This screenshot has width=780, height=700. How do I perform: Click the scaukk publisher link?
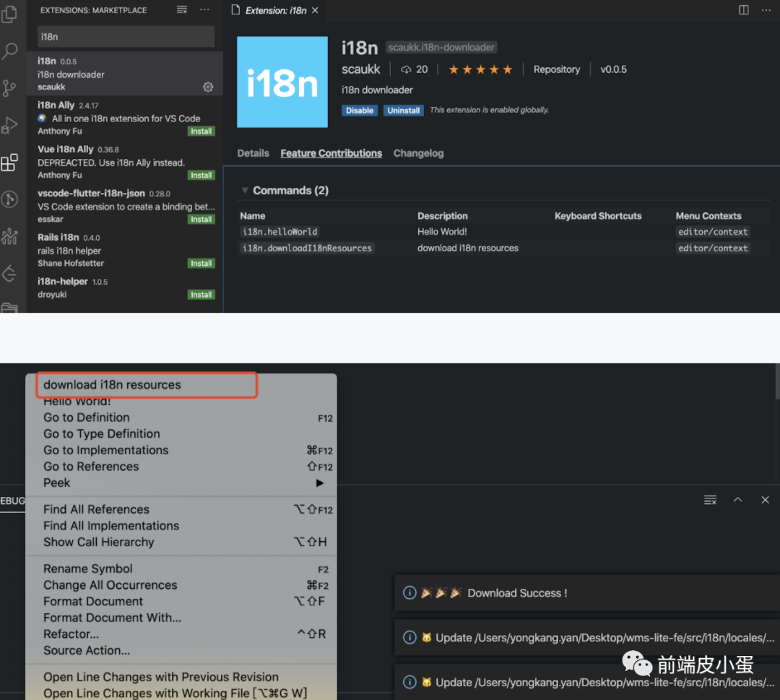pyautogui.click(x=360, y=69)
